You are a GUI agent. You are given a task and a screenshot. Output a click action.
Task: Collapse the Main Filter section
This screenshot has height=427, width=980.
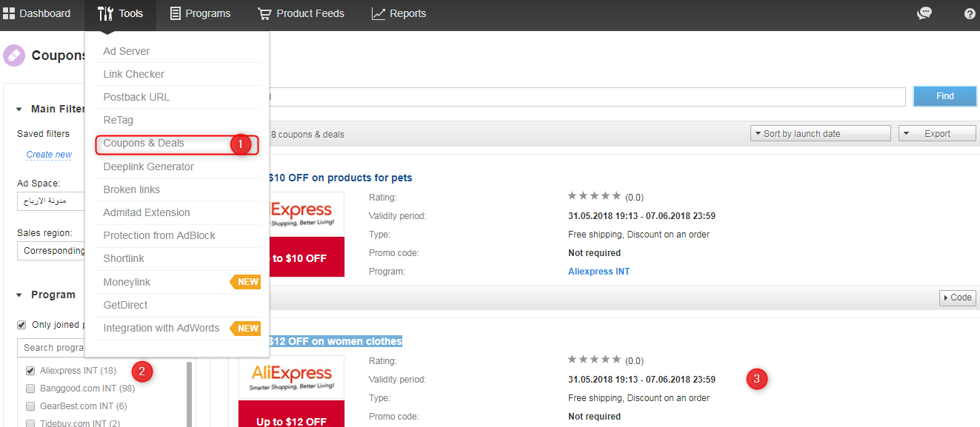[x=19, y=110]
